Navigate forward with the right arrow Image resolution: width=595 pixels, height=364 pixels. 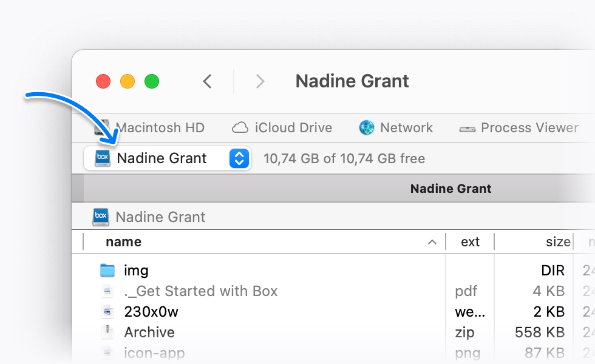pos(260,81)
